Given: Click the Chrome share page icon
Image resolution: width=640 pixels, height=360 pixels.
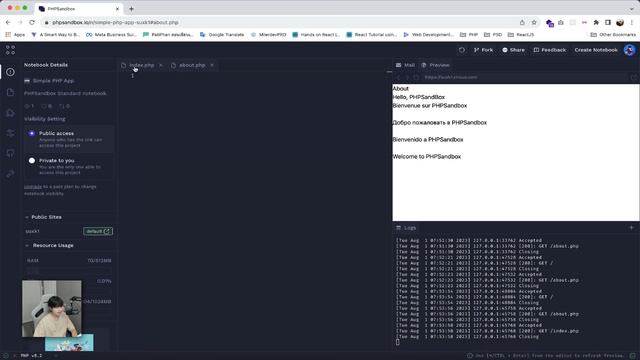Looking at the screenshot, I should pyautogui.click(x=522, y=22).
